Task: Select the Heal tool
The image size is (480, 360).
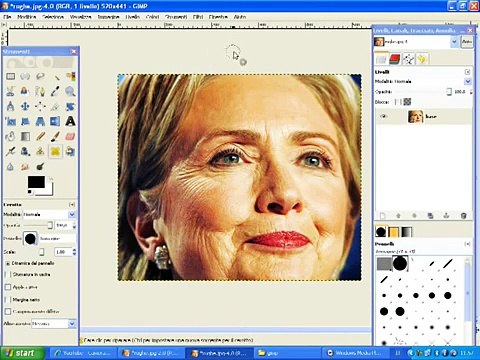Action: [55, 151]
